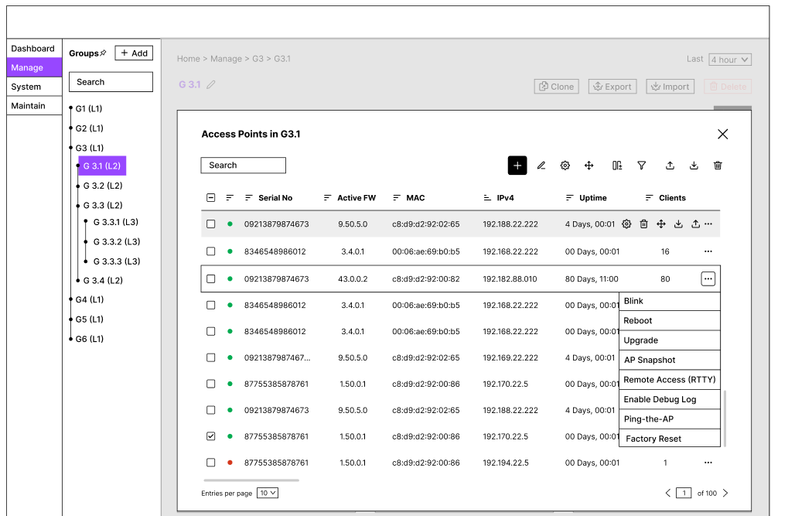812x516 pixels.
Task: Choose Upgrade from the row menu
Action: (670, 340)
